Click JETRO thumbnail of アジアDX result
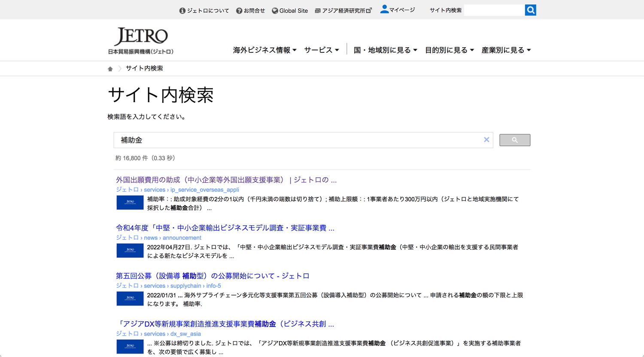644x357 pixels. pos(130,346)
